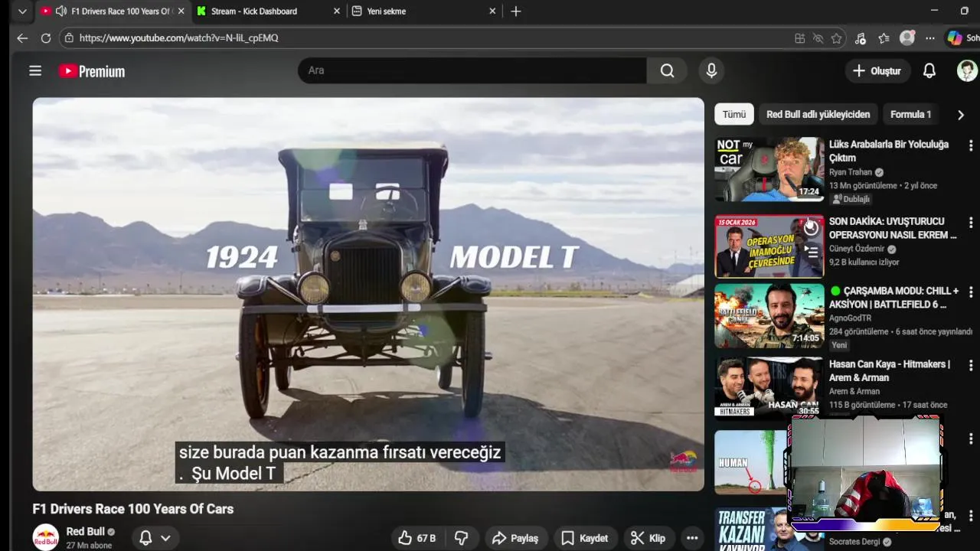Mute the F1 Drivers Race tab speaker icon
The width and height of the screenshot is (980, 551).
pos(61,11)
